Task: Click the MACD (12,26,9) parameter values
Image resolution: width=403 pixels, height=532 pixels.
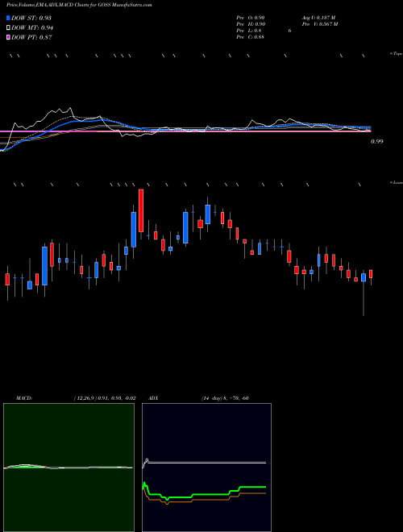Action: coord(105,398)
